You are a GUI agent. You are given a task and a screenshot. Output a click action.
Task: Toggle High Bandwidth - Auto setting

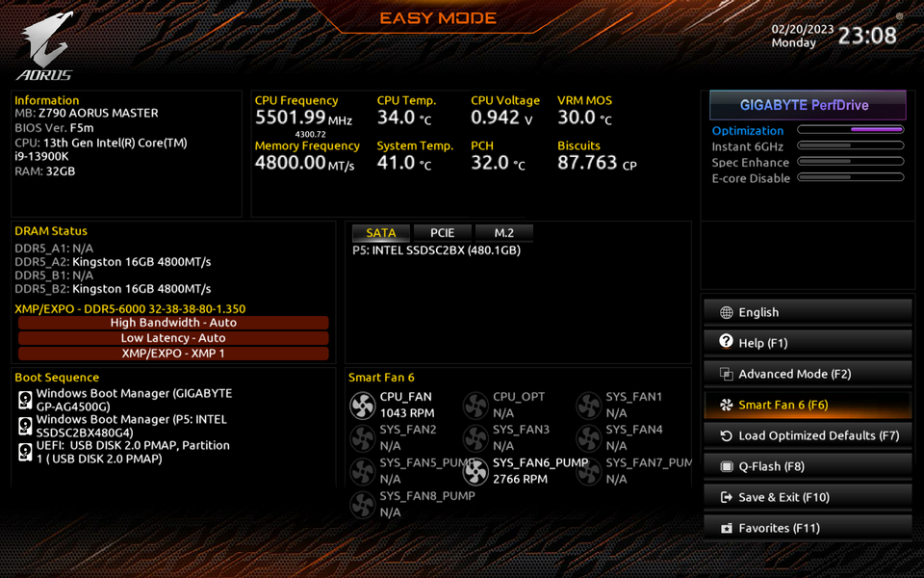173,323
